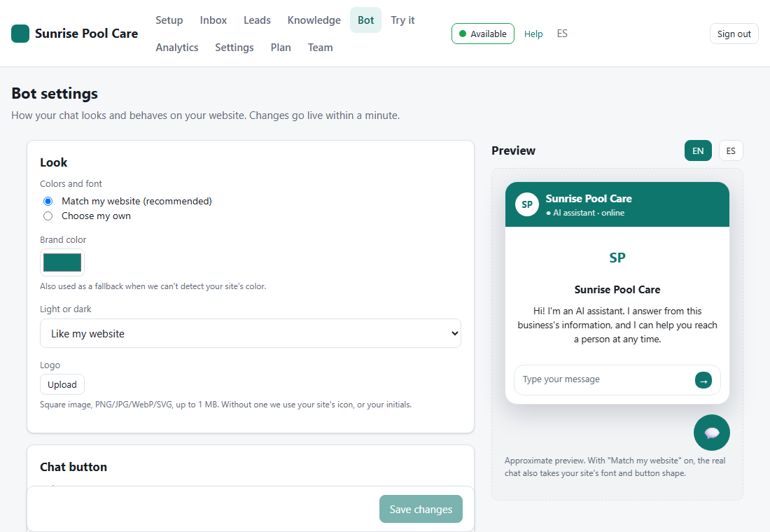Click the SP avatar in chat header
Screen dimensions: 770x532
(x=527, y=204)
